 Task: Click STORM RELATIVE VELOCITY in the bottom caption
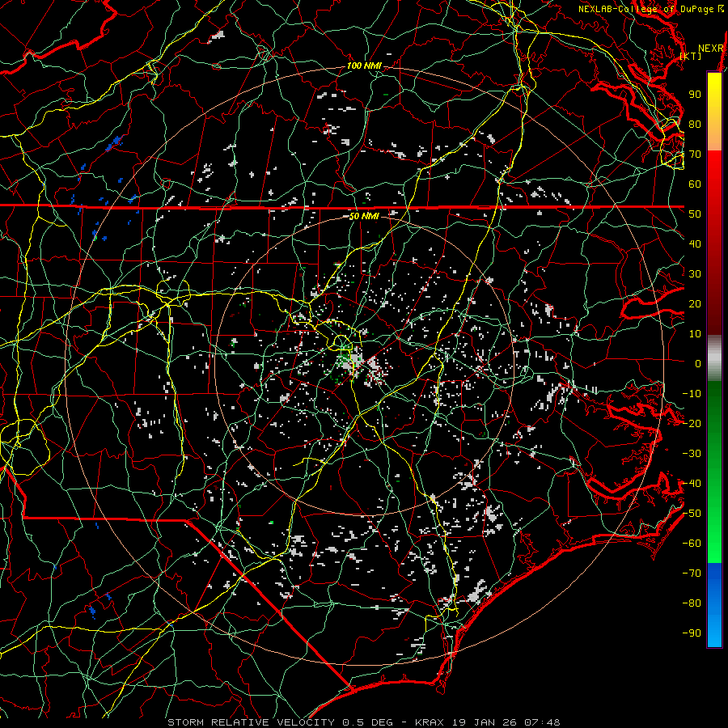pos(251,722)
